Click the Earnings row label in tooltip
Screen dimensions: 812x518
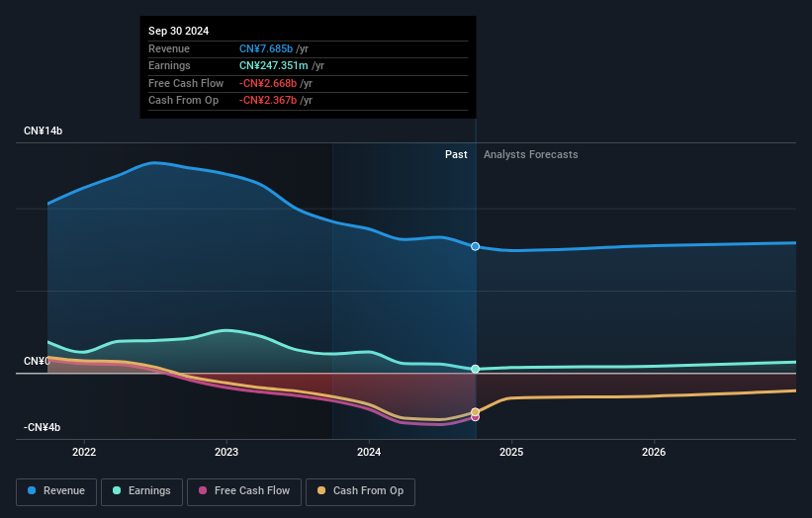click(169, 65)
